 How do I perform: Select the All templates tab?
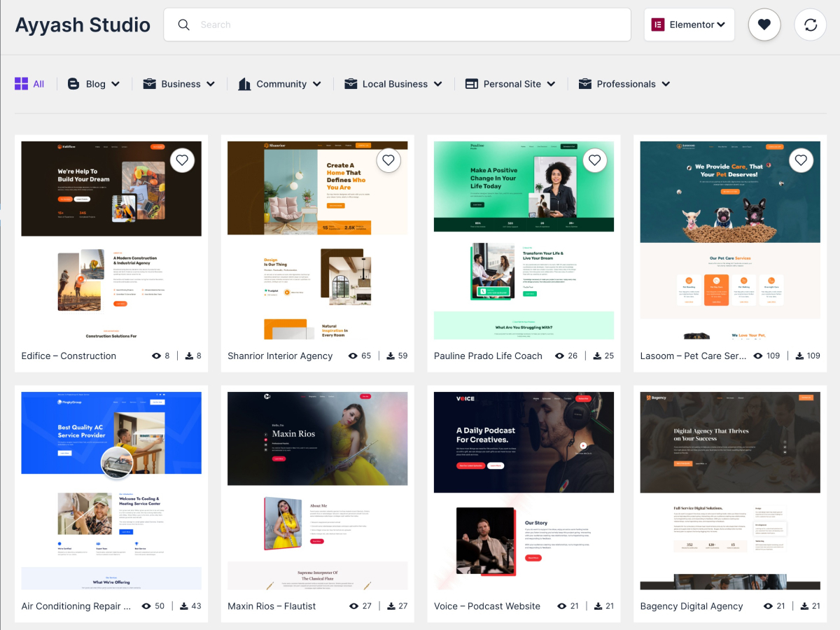coord(29,84)
